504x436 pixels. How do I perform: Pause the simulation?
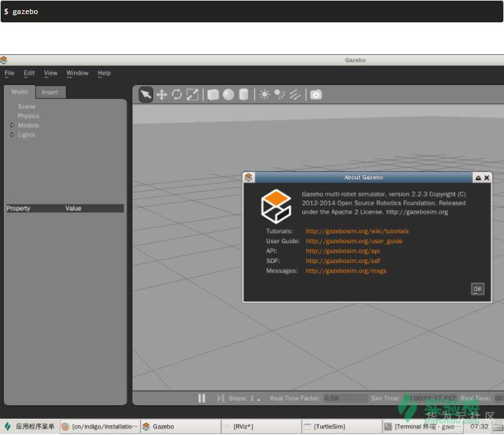coord(202,398)
